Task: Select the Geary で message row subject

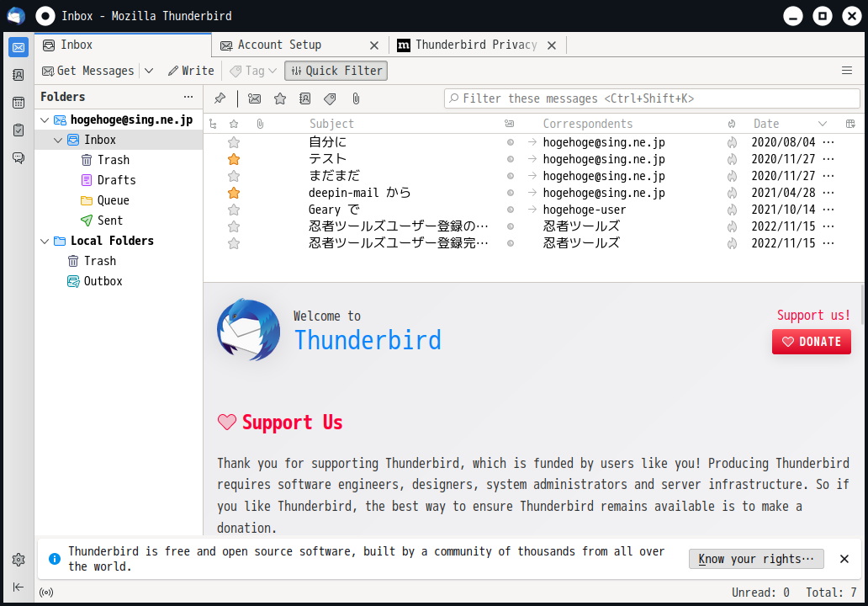Action: click(335, 210)
